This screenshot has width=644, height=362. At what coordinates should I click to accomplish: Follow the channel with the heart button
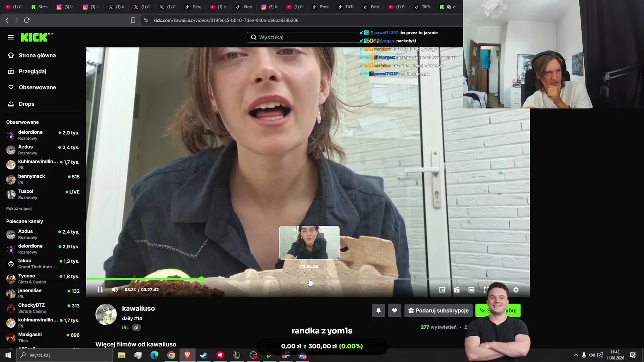click(394, 310)
